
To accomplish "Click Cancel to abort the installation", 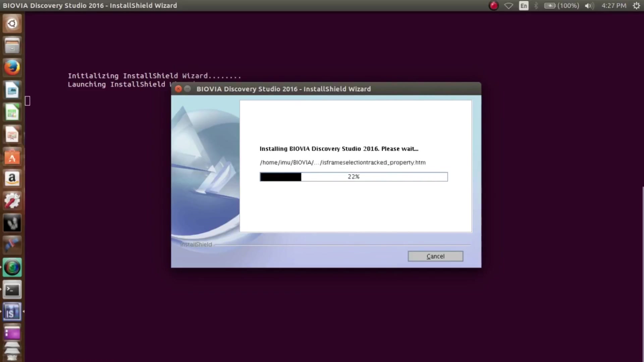I will [x=435, y=256].
